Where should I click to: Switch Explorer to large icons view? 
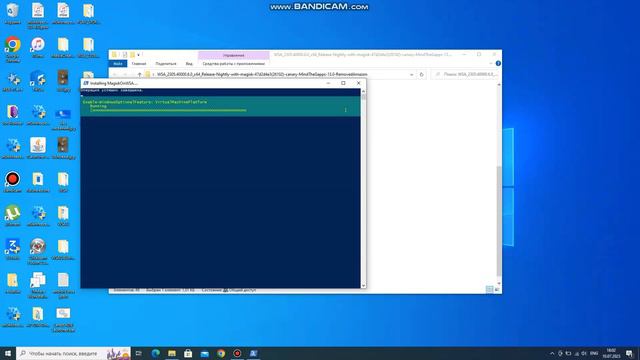point(497,289)
